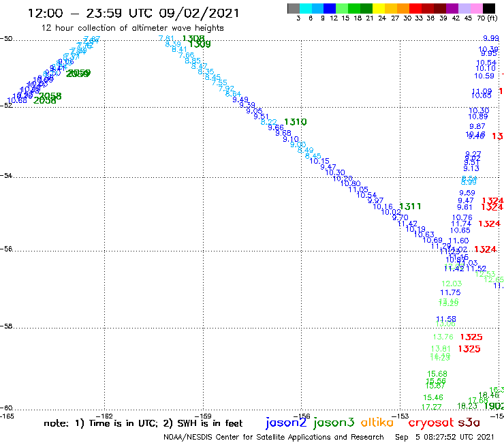Viewport: 504px width, 443px height.
Task: Select the dark blue legend color swatch
Action: (x=330, y=8)
